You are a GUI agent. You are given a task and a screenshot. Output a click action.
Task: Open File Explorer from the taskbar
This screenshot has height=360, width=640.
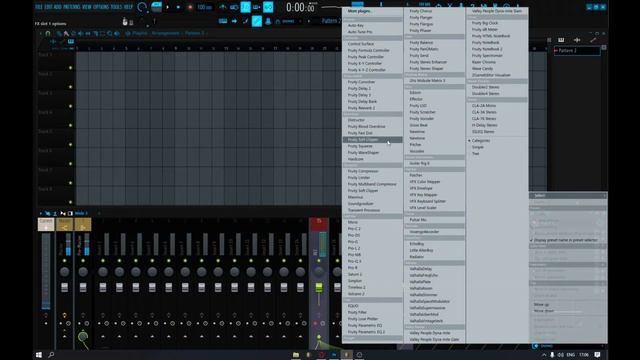(296, 355)
